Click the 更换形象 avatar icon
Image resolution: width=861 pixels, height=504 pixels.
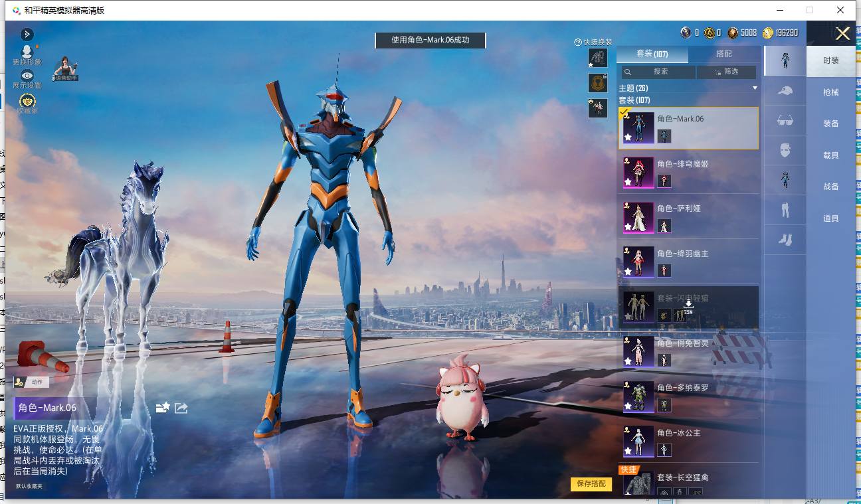click(27, 51)
